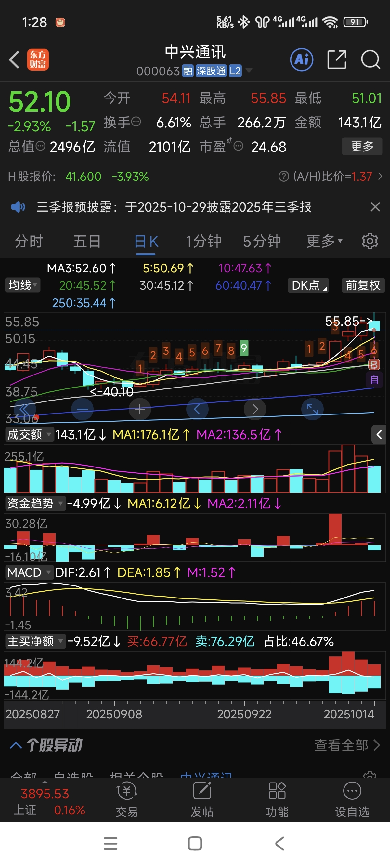Image resolution: width=390 pixels, height=868 pixels.
Task: Zoom out chart with minus button
Action: pos(82,409)
